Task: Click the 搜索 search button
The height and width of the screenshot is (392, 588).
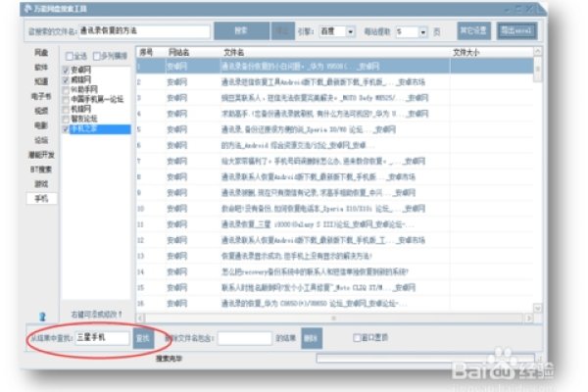Action: (241, 30)
